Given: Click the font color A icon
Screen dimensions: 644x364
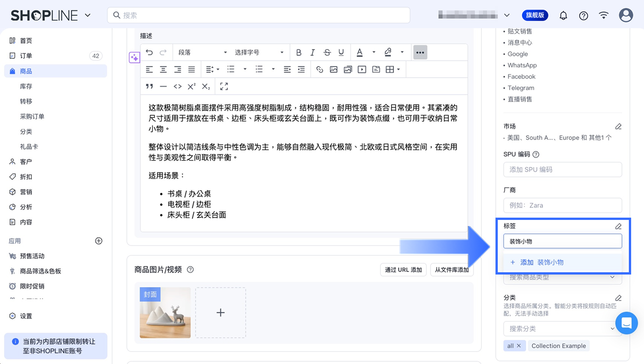Looking at the screenshot, I should click(x=360, y=52).
